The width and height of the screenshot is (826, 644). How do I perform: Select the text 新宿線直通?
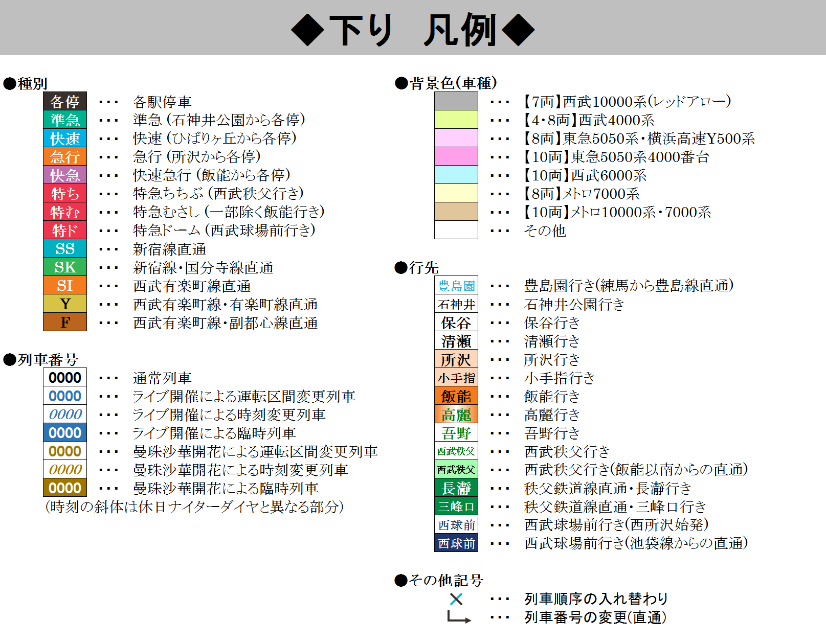170,249
